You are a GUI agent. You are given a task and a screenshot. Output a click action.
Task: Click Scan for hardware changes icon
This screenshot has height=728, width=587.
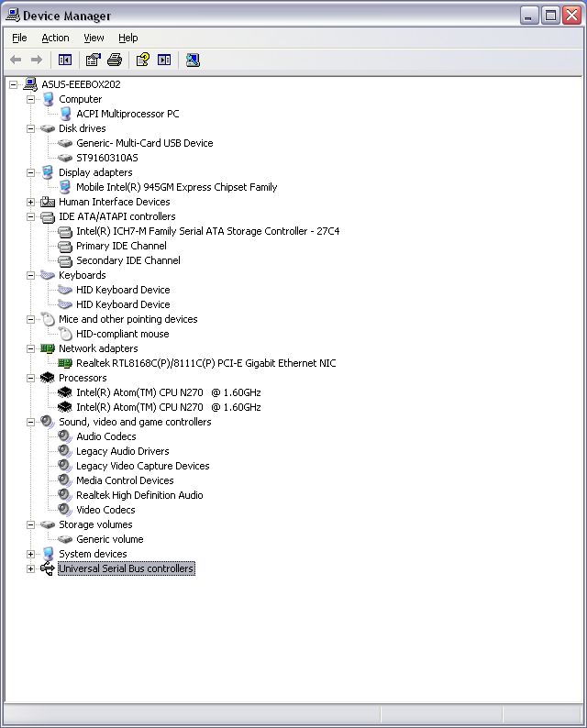pyautogui.click(x=193, y=60)
